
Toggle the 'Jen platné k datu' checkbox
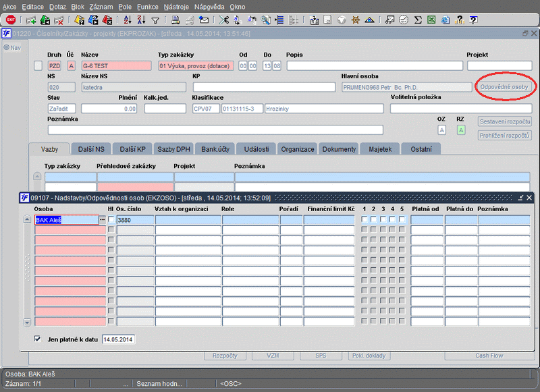[38, 339]
